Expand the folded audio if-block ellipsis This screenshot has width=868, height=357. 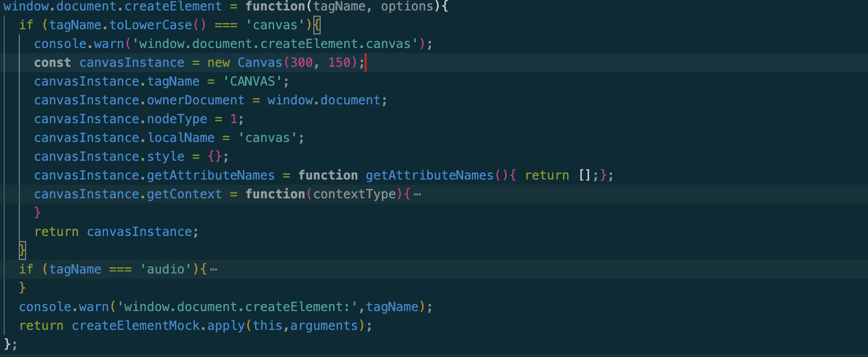click(x=213, y=270)
